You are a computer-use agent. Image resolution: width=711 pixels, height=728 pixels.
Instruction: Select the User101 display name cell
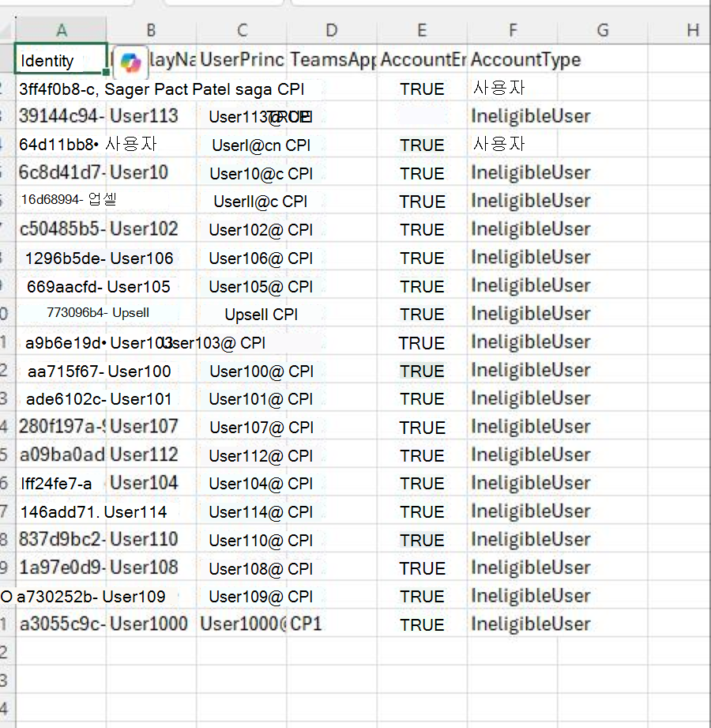coord(152,399)
